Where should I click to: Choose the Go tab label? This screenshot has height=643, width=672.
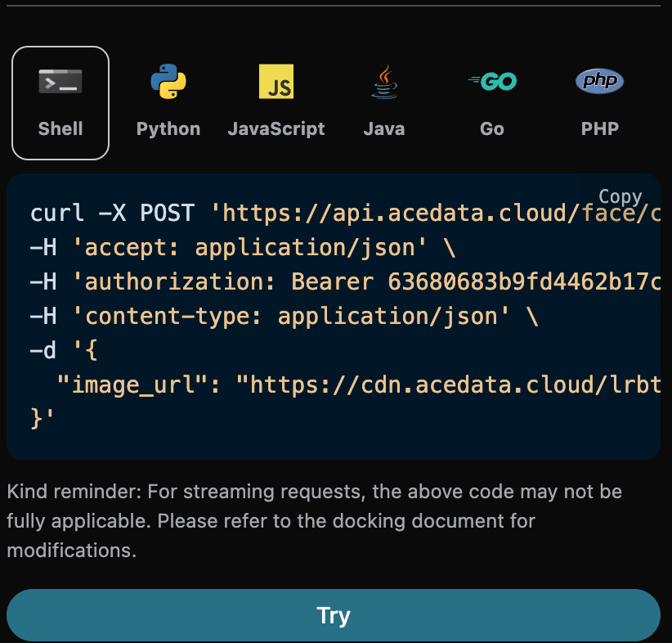click(x=492, y=128)
